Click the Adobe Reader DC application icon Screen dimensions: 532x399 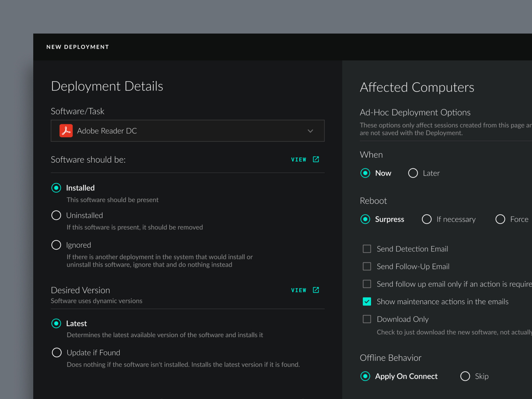point(66,131)
